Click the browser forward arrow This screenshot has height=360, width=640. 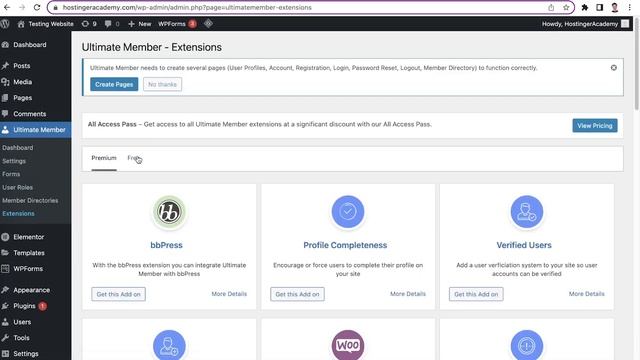point(22,7)
